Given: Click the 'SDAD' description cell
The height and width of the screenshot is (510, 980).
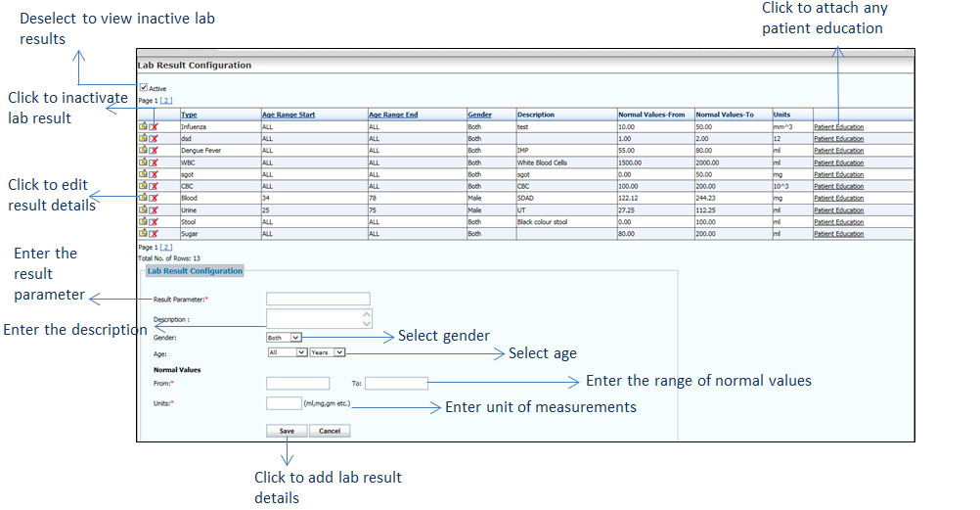Looking at the screenshot, I should click(525, 199).
